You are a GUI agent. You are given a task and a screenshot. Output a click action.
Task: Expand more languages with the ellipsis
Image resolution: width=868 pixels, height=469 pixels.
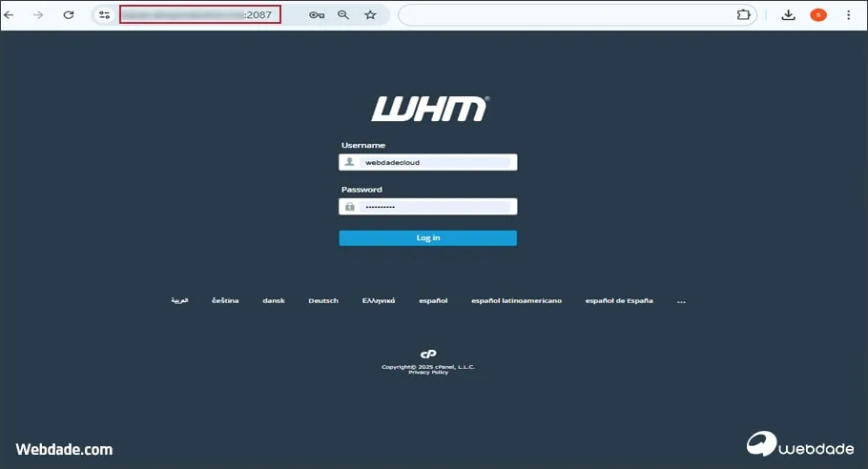point(681,301)
